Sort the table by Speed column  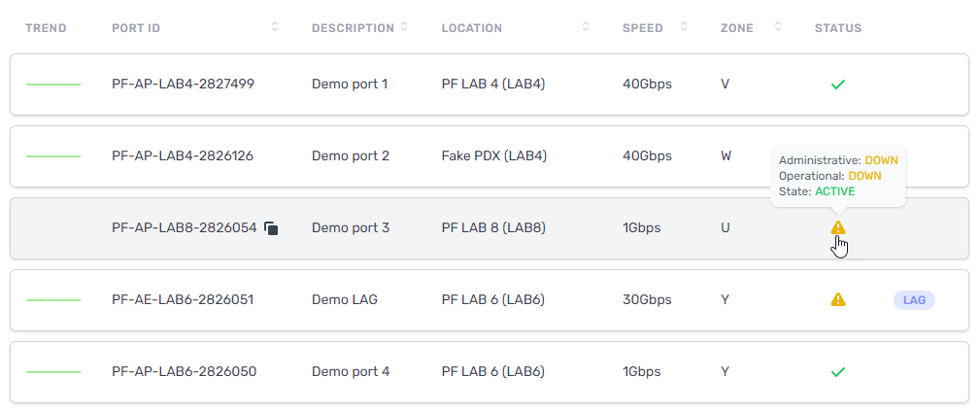click(683, 27)
